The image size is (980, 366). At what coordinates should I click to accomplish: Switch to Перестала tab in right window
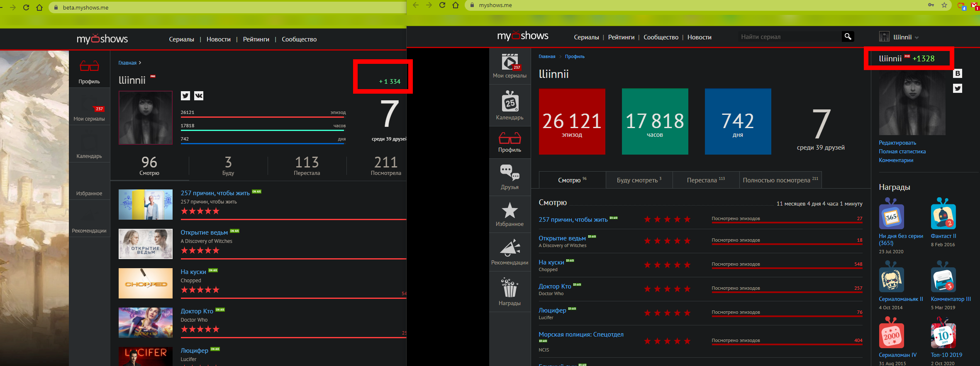pos(706,180)
